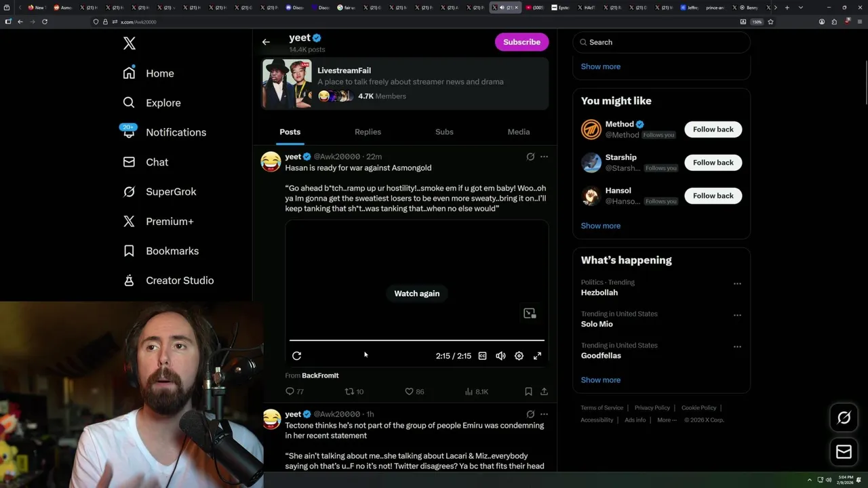This screenshot has width=868, height=488.
Task: Open Bookmarks in the sidebar
Action: point(161,251)
